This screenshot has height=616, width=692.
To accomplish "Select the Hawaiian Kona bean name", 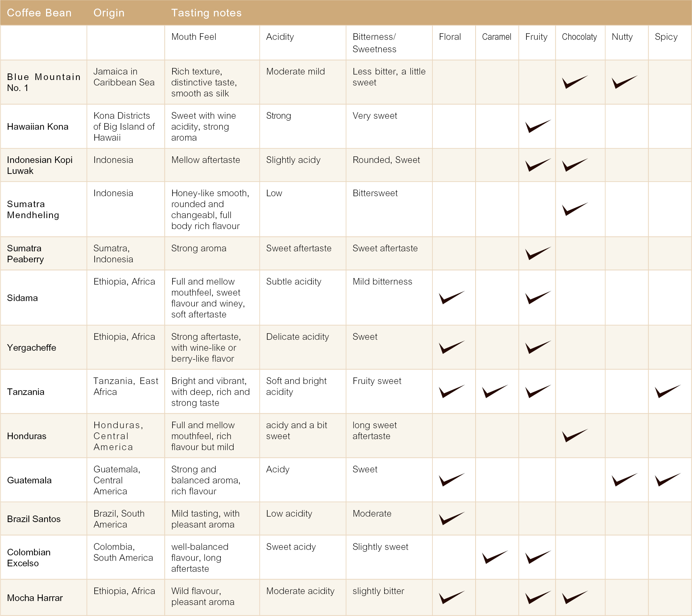I will click(x=38, y=126).
